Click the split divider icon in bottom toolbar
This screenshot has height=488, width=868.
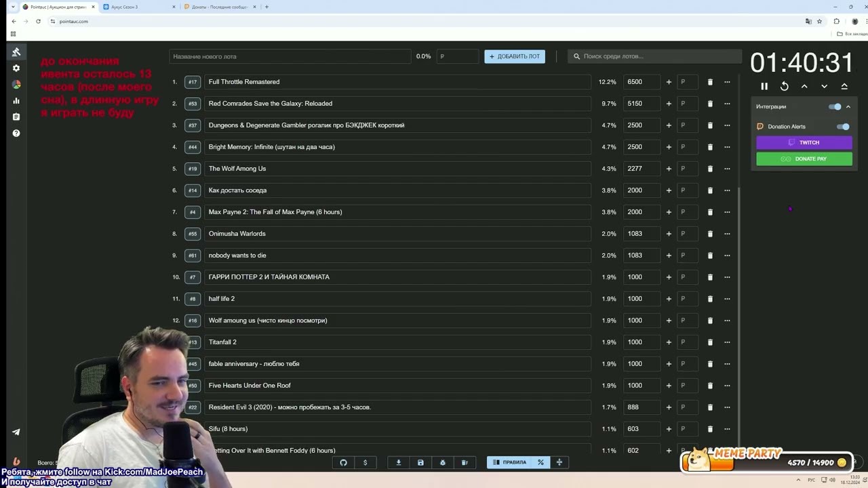559,463
